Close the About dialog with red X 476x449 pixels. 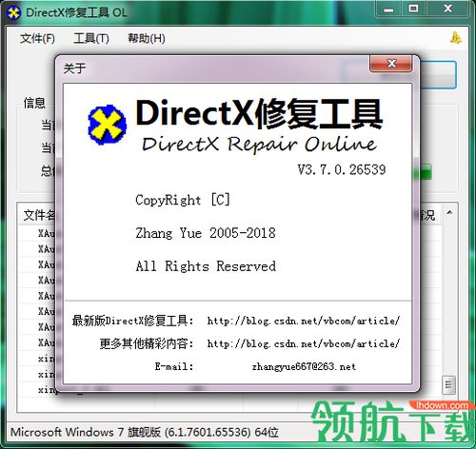pos(391,64)
